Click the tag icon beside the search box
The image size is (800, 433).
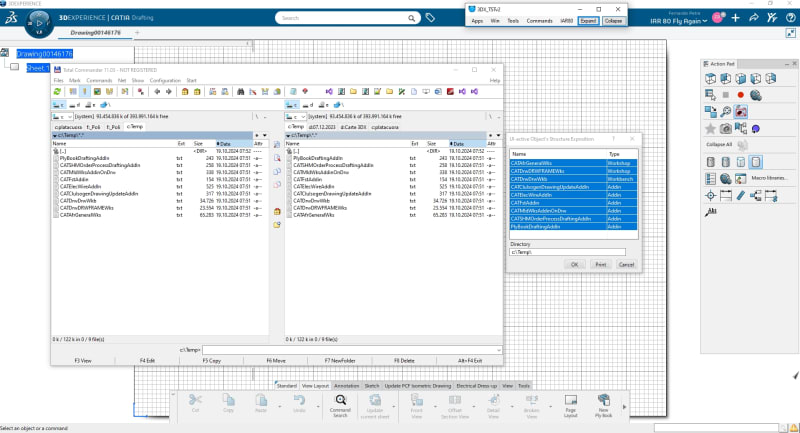coord(430,18)
